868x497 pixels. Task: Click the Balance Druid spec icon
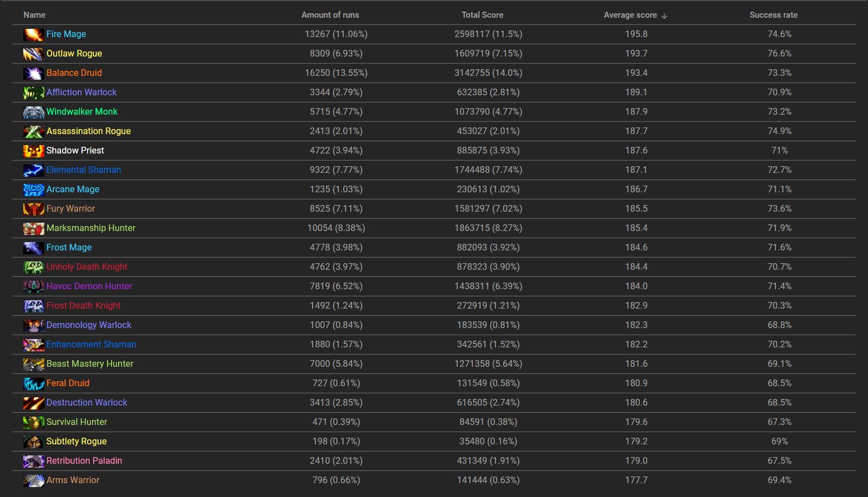tap(33, 73)
